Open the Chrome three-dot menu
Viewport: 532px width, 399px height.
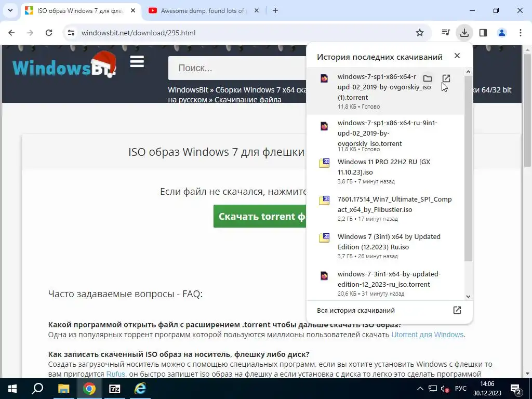[520, 33]
